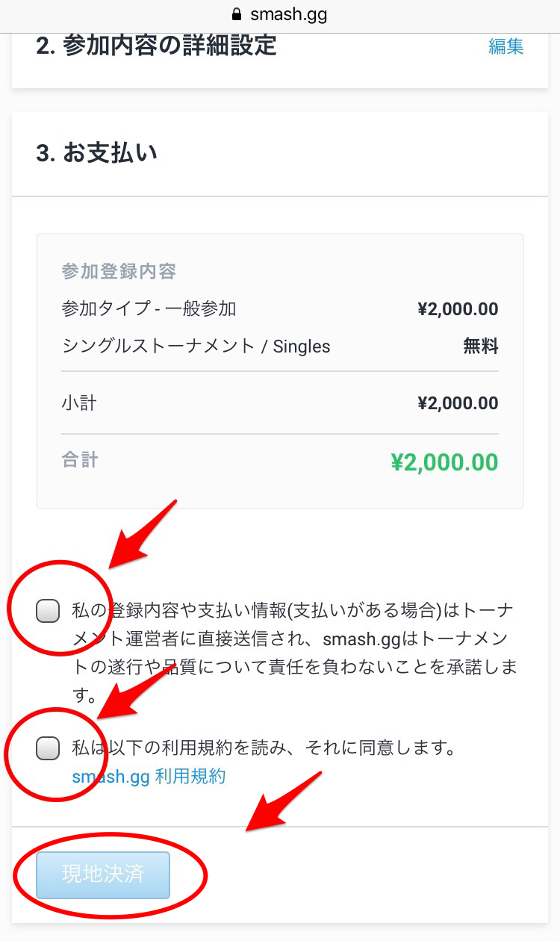Click the 3. お支払い section heading
This screenshot has width=560, height=941.
coord(97,154)
